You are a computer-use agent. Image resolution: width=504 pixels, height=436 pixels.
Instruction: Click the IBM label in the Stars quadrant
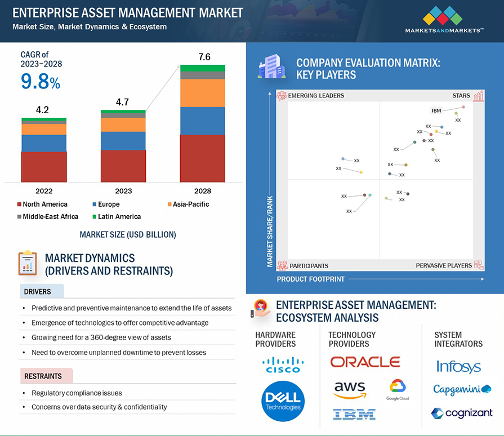point(436,111)
